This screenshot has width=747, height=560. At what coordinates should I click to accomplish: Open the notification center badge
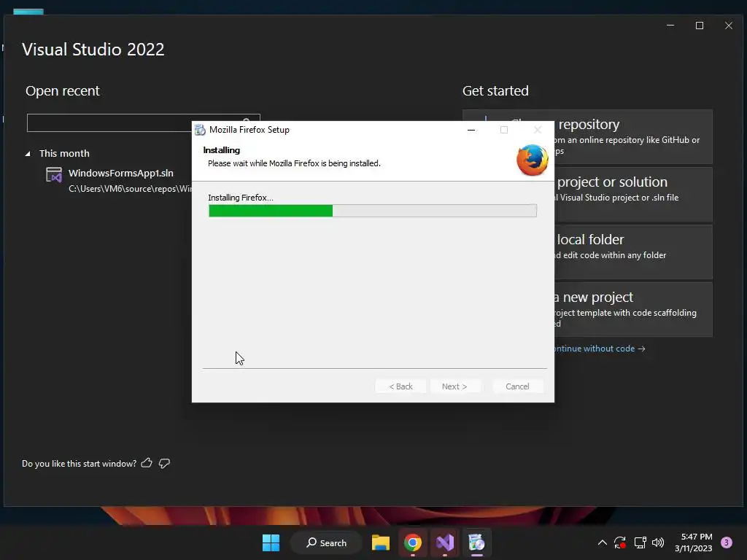[727, 542]
